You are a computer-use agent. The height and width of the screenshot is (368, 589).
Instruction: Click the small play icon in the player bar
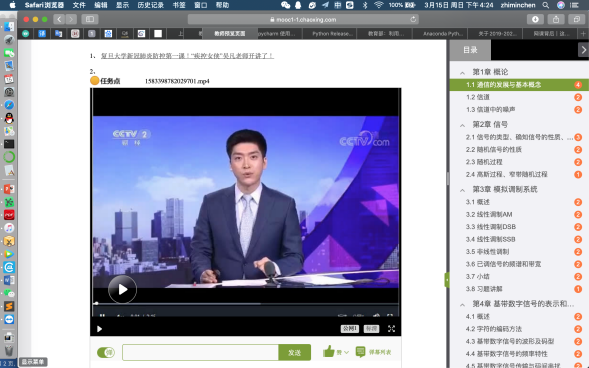[x=99, y=329]
